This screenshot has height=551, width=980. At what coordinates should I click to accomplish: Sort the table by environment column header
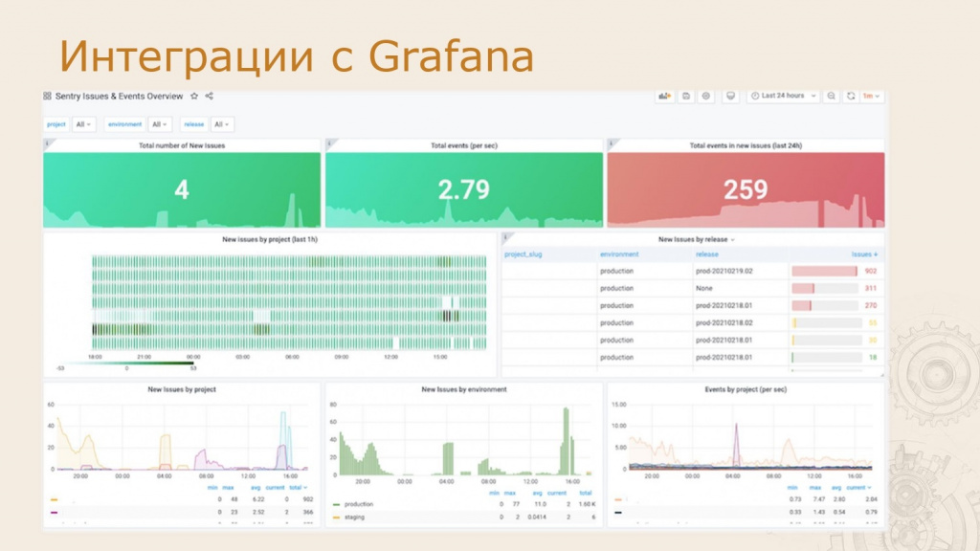point(619,254)
